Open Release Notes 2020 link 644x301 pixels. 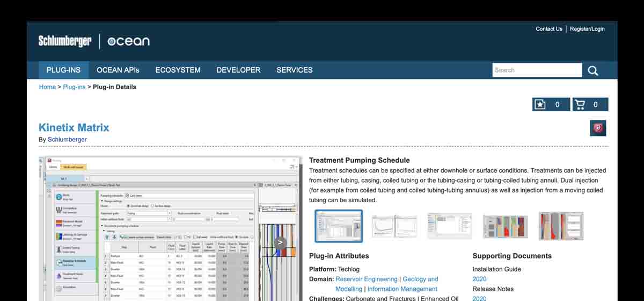pos(479,299)
